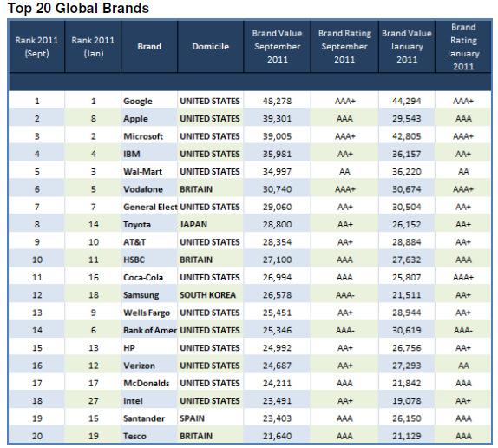The width and height of the screenshot is (498, 448).
Task: Click the Top 20 Global Brands title
Action: click(78, 8)
